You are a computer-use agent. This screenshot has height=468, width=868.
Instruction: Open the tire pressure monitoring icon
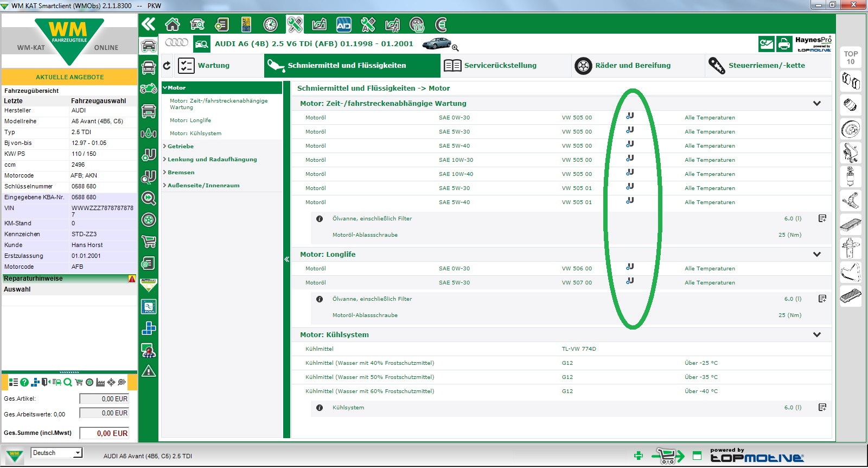click(417, 24)
